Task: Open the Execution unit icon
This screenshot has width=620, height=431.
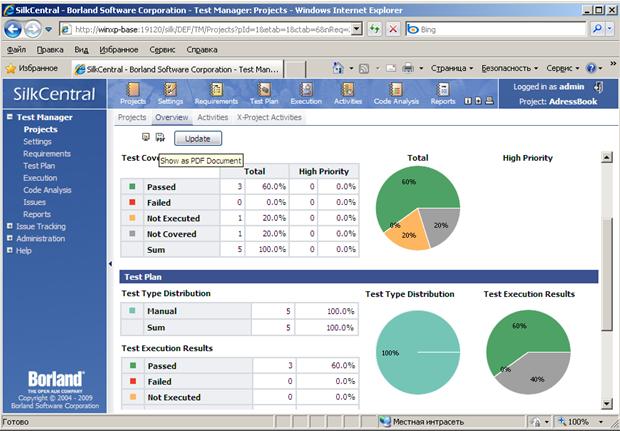Action: click(x=306, y=94)
